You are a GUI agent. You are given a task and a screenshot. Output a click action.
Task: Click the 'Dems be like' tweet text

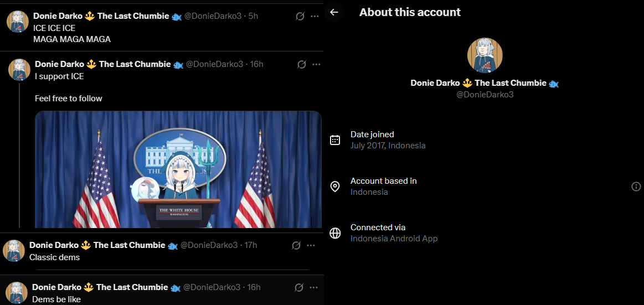pyautogui.click(x=56, y=299)
